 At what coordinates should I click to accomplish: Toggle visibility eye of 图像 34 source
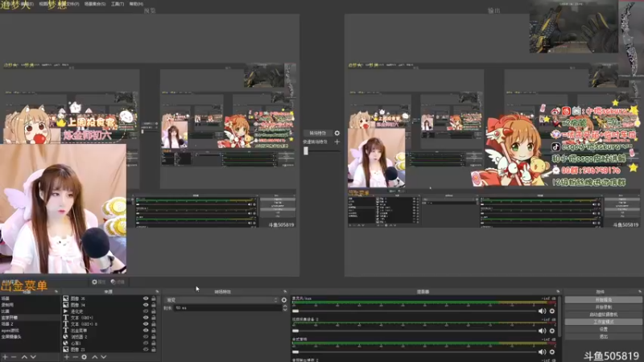(146, 305)
